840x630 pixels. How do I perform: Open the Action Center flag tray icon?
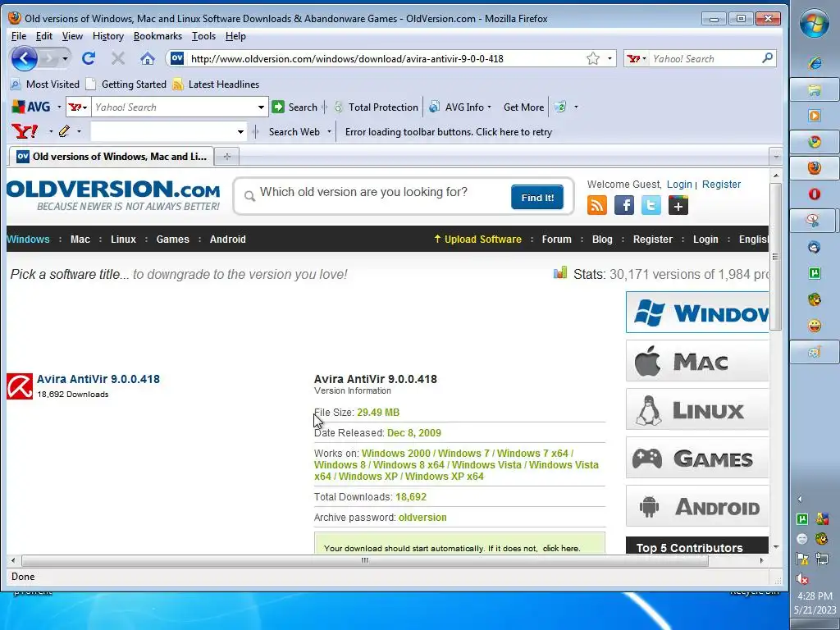tap(802, 559)
